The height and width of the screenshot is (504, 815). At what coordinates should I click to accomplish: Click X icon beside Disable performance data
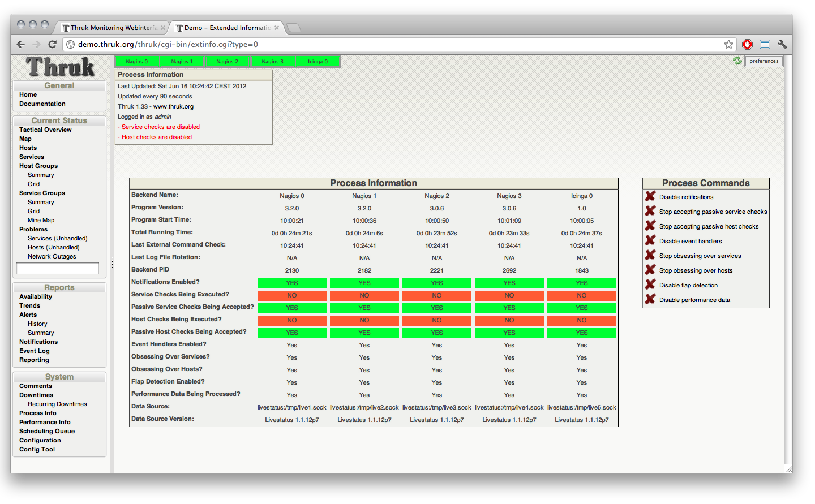point(650,299)
